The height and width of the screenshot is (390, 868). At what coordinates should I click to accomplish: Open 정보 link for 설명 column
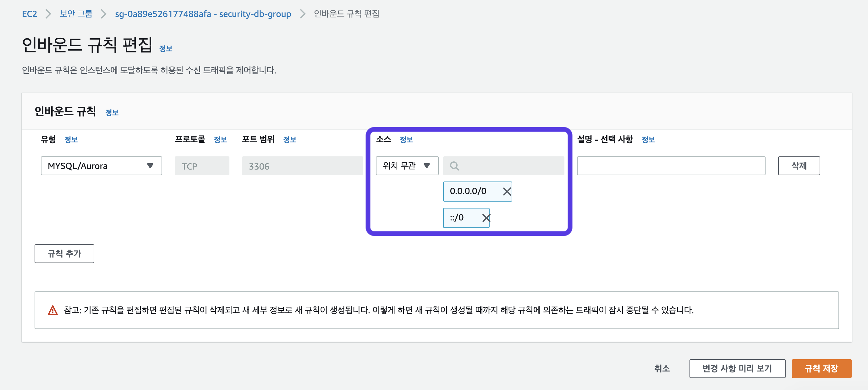pyautogui.click(x=648, y=139)
